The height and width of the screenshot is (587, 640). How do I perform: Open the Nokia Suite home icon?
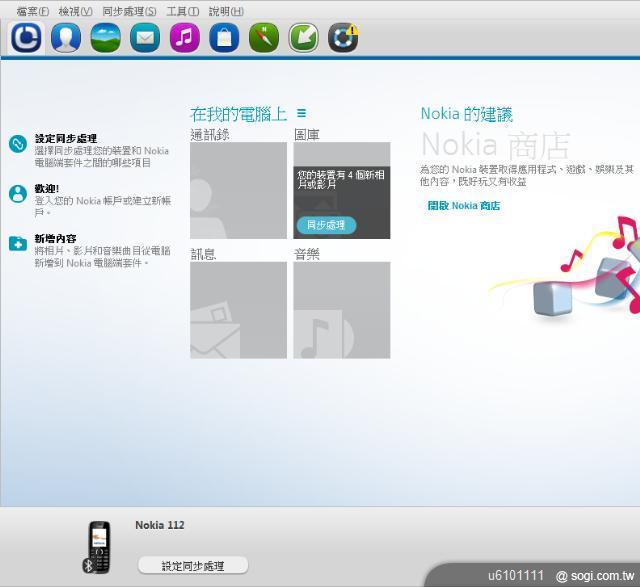tap(26, 38)
